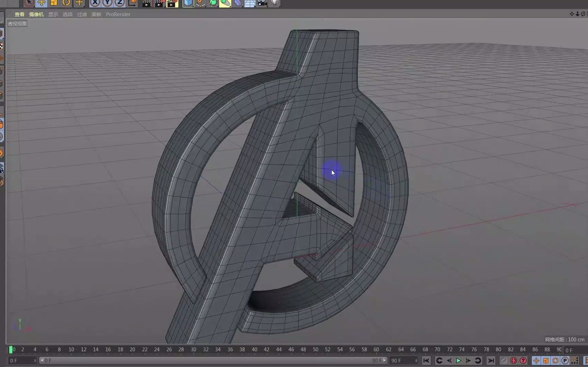
Task: Toggle Position keyframe recording
Action: pyautogui.click(x=536, y=360)
